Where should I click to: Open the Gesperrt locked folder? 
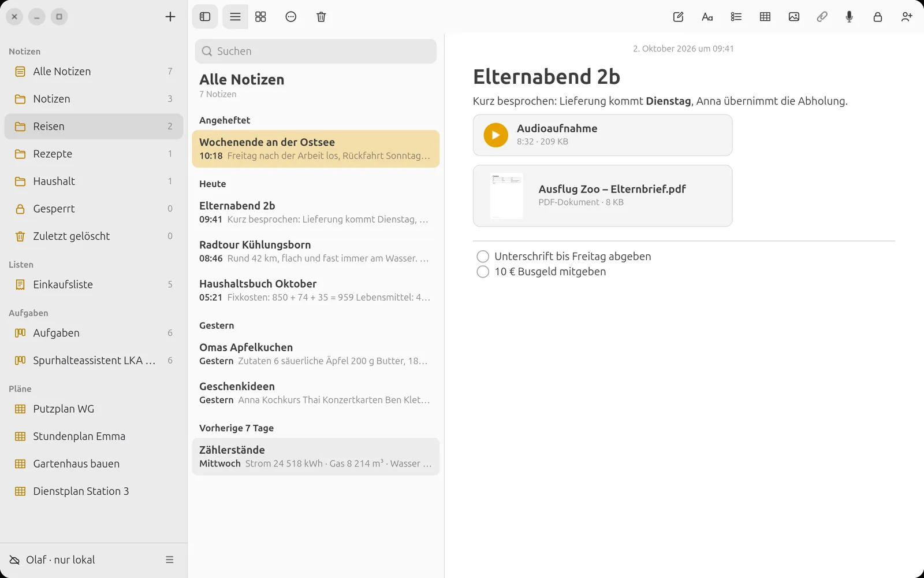pyautogui.click(x=94, y=209)
